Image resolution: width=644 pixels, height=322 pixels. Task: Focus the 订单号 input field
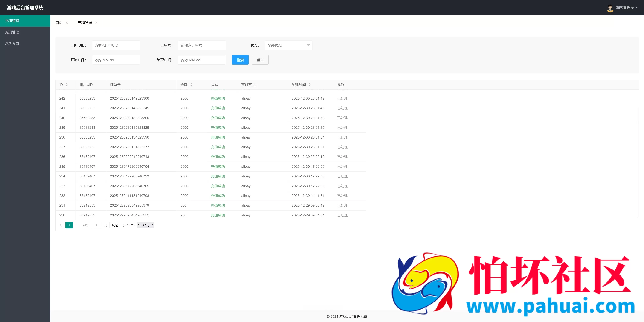(202, 45)
